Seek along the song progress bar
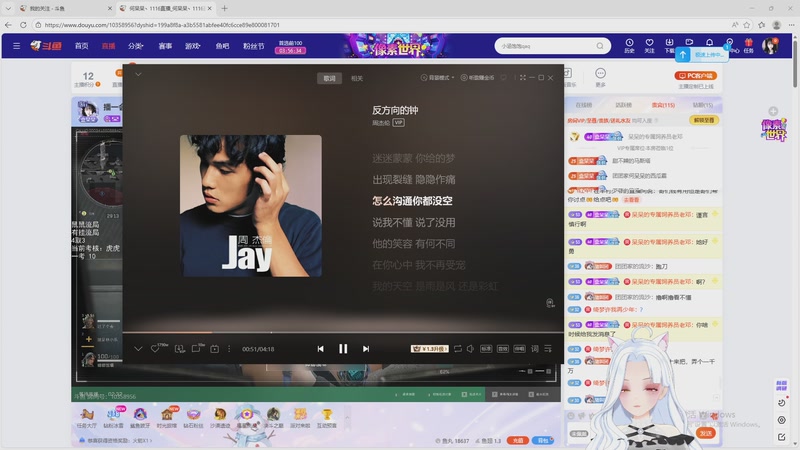The image size is (800, 450). point(343,332)
